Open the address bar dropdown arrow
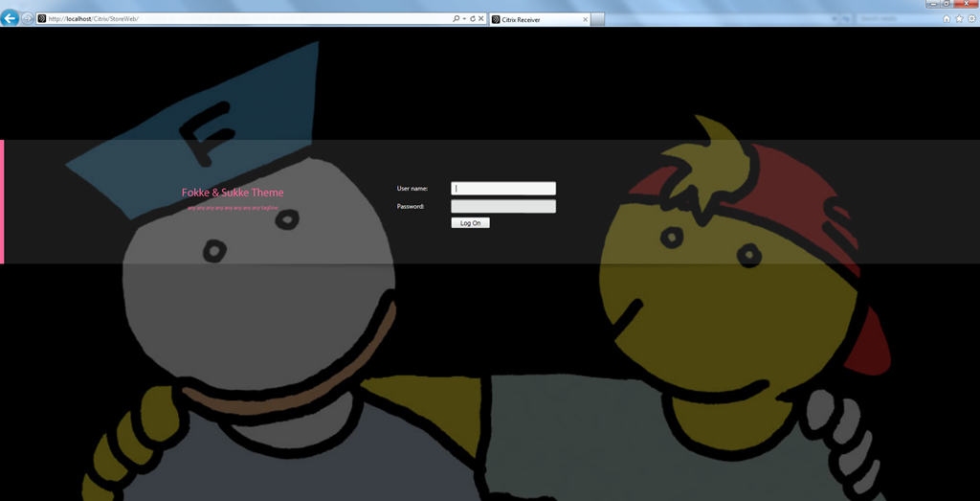This screenshot has height=501, width=980. (464, 19)
